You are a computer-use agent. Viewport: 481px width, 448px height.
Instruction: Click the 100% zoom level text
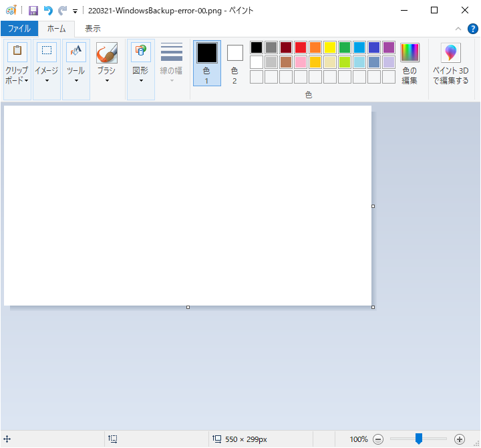tap(359, 439)
